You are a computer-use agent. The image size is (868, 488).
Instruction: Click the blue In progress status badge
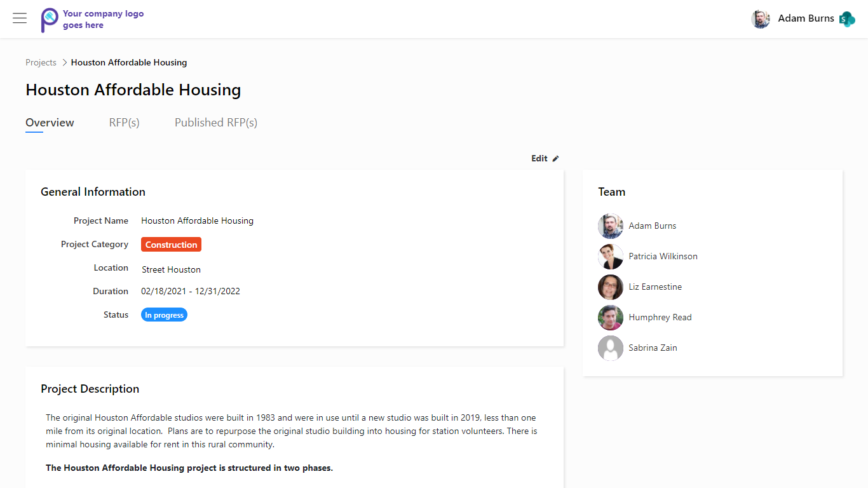point(164,315)
